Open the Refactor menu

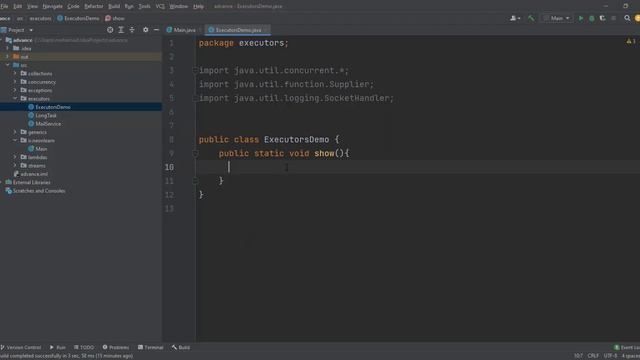point(94,6)
